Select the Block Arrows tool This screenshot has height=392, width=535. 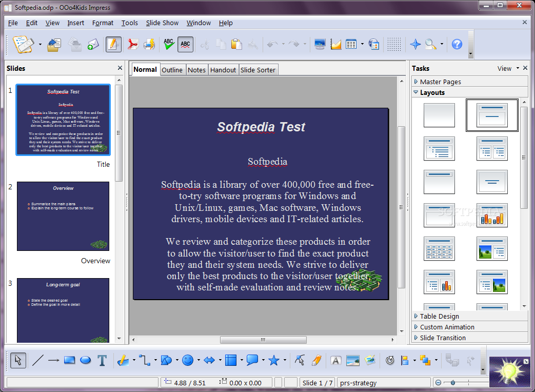point(209,360)
